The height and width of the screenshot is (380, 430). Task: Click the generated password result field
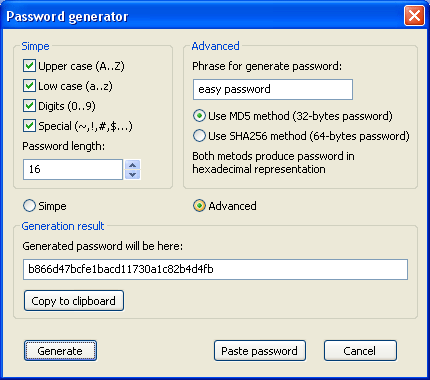(x=215, y=269)
